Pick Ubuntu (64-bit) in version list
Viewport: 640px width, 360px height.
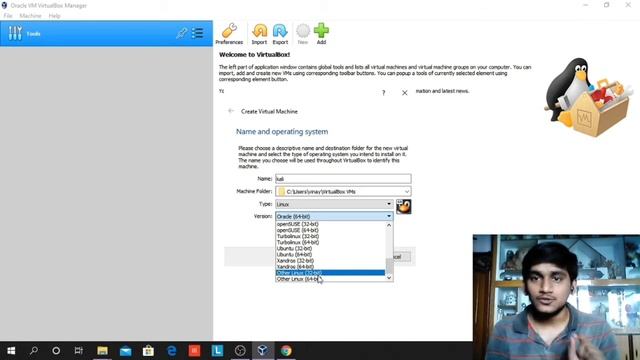pyautogui.click(x=330, y=255)
